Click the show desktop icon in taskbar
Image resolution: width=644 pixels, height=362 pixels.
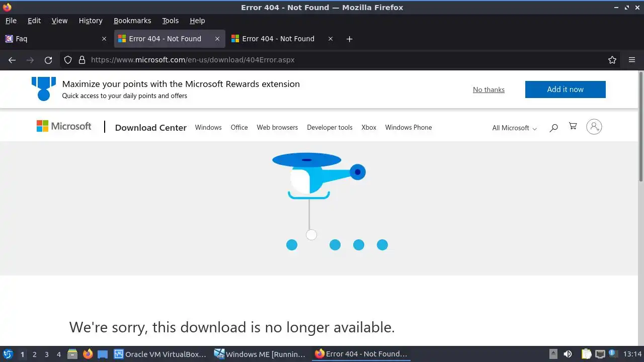(103, 354)
